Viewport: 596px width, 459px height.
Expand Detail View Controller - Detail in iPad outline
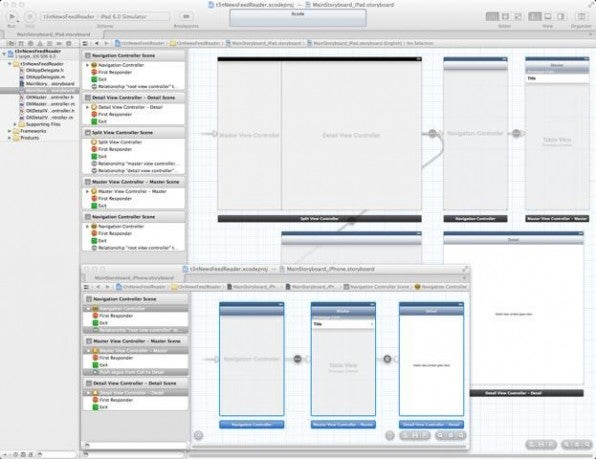click(x=87, y=108)
